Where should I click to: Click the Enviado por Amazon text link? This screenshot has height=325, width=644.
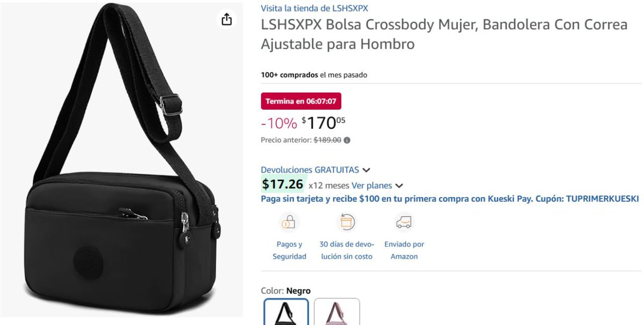point(404,250)
